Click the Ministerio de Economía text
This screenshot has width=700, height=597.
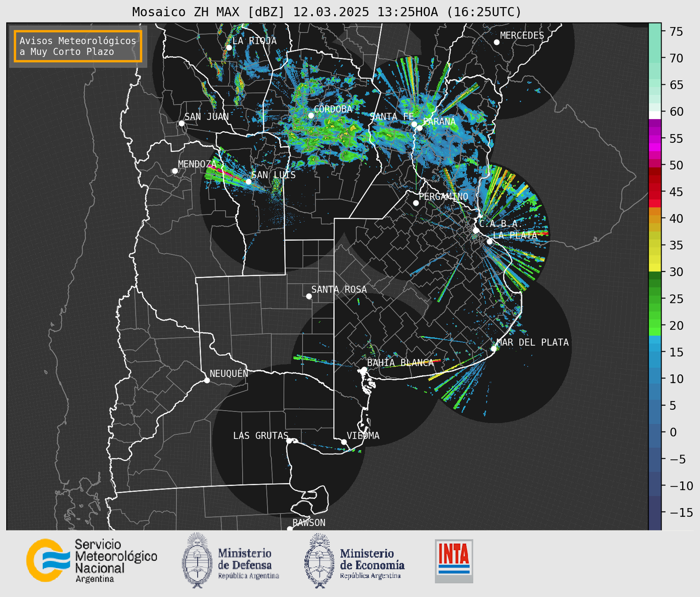[372, 564]
